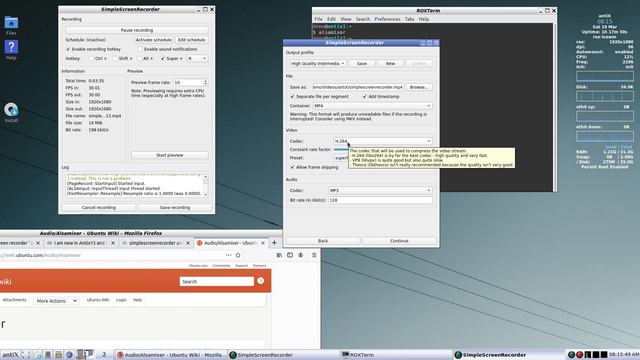
Task: Open the globe browser launcher in taskbar
Action: (x=69, y=355)
